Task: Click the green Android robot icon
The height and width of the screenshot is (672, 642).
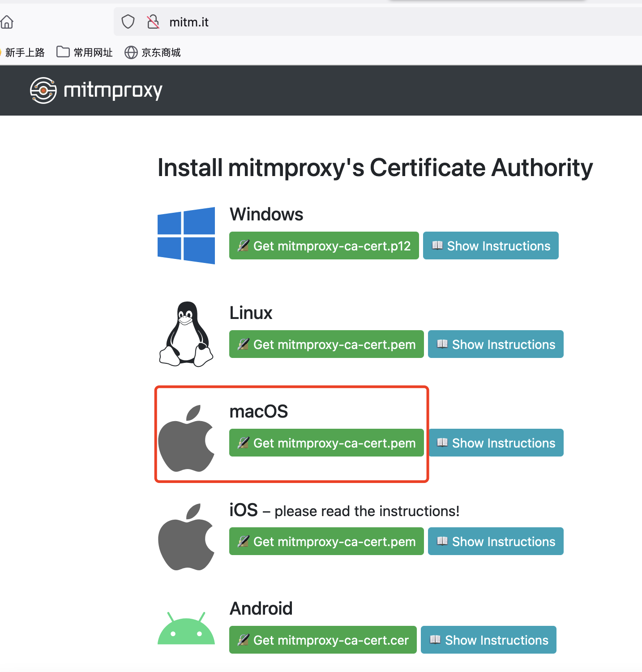Action: (x=186, y=629)
